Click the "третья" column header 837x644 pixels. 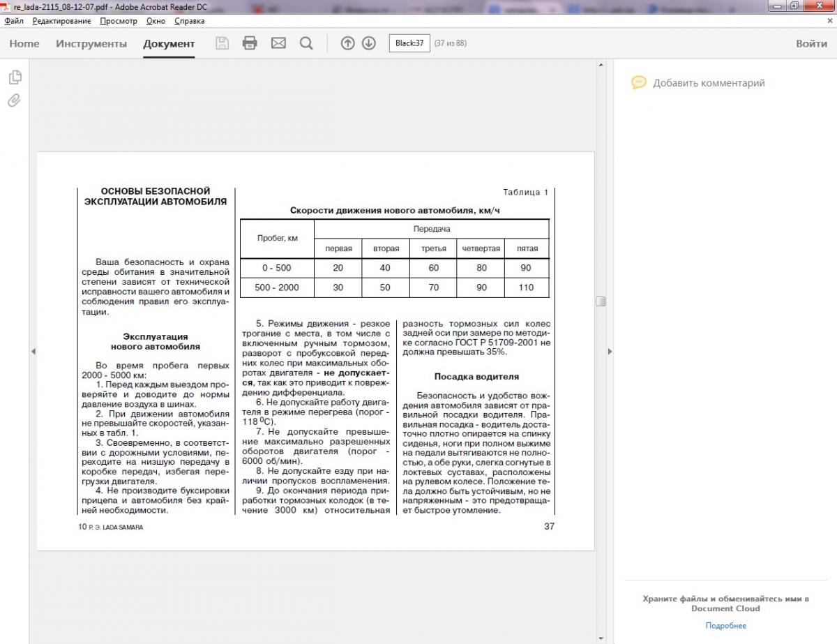point(433,248)
